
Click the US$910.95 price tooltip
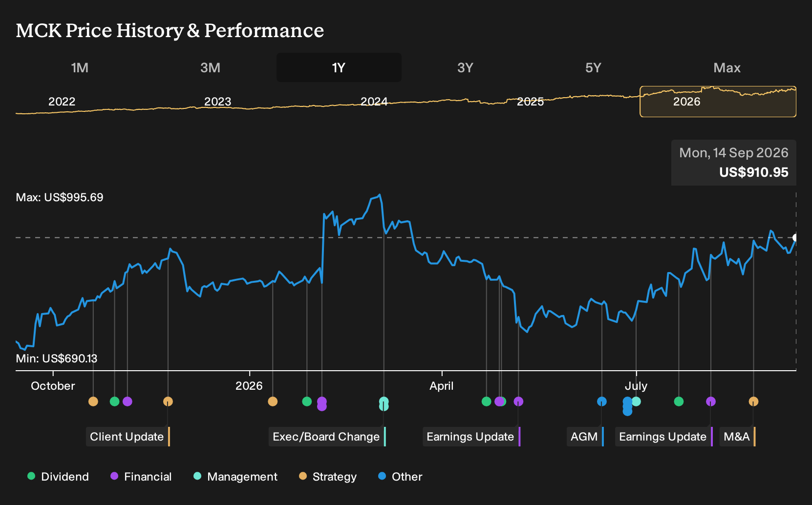pyautogui.click(x=734, y=163)
